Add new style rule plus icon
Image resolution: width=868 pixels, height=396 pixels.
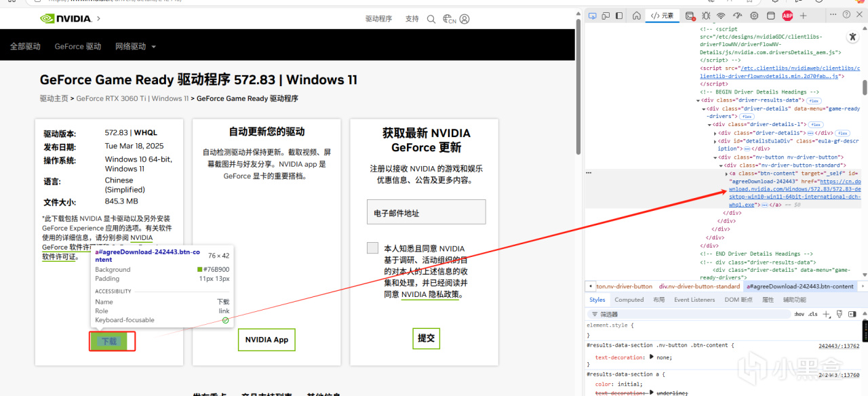click(x=826, y=314)
